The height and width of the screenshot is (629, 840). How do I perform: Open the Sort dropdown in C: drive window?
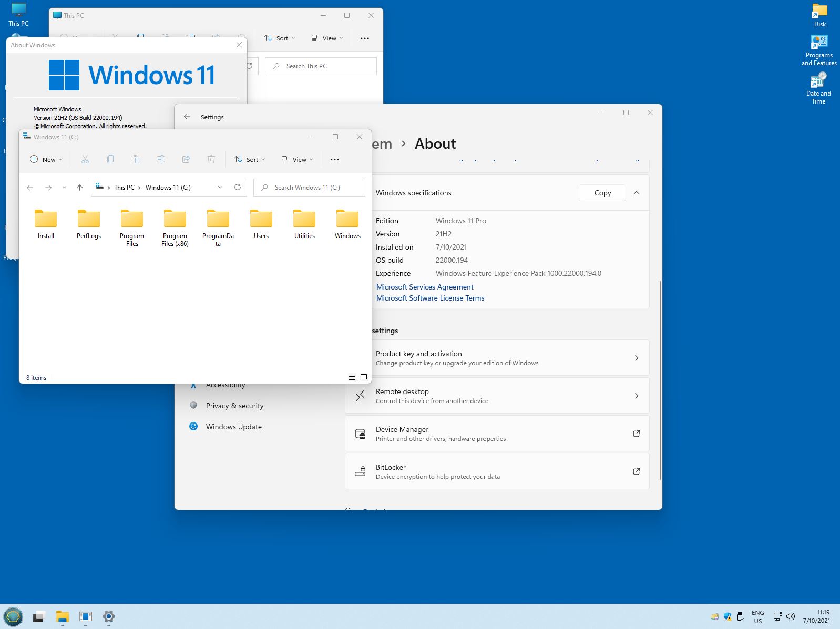[250, 159]
